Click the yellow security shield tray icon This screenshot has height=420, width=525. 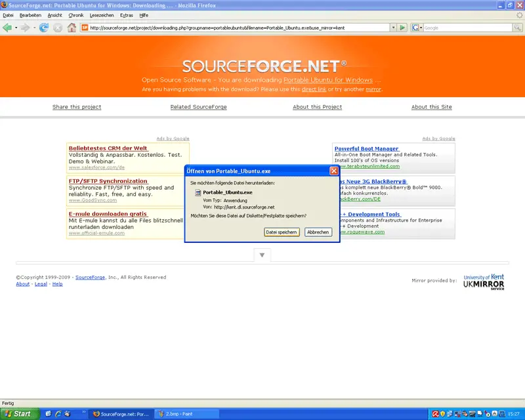point(442,414)
